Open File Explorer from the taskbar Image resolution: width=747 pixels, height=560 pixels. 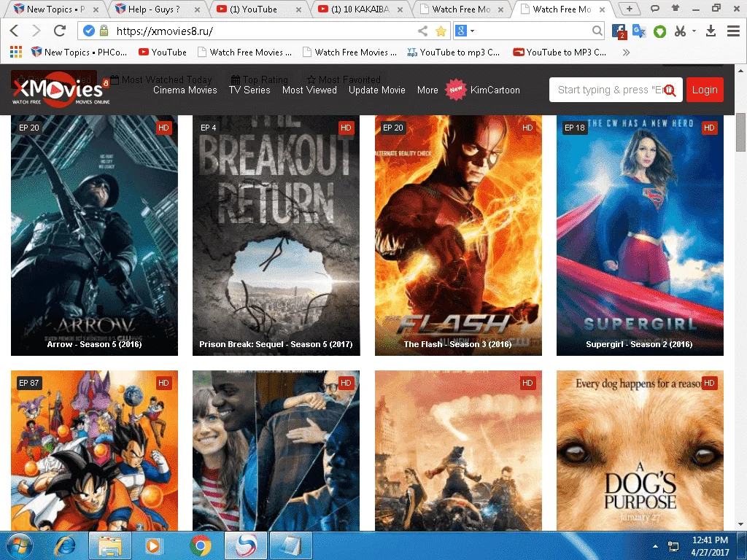click(110, 545)
